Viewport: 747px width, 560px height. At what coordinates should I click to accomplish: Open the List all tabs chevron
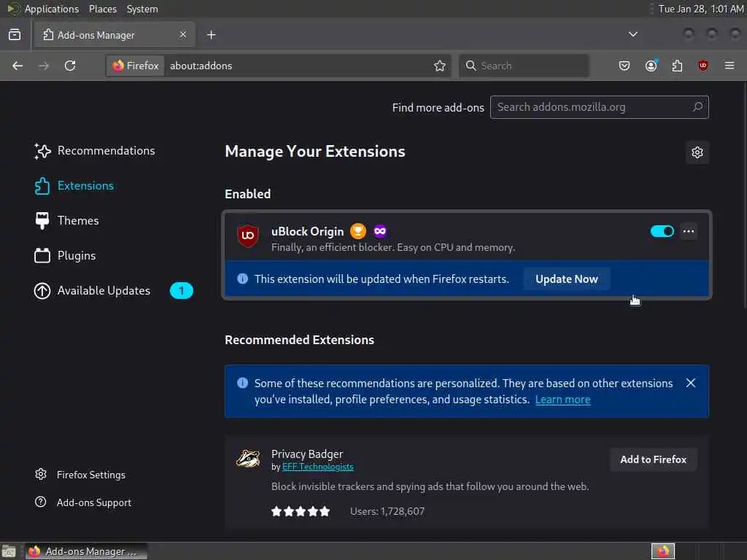pyautogui.click(x=632, y=34)
